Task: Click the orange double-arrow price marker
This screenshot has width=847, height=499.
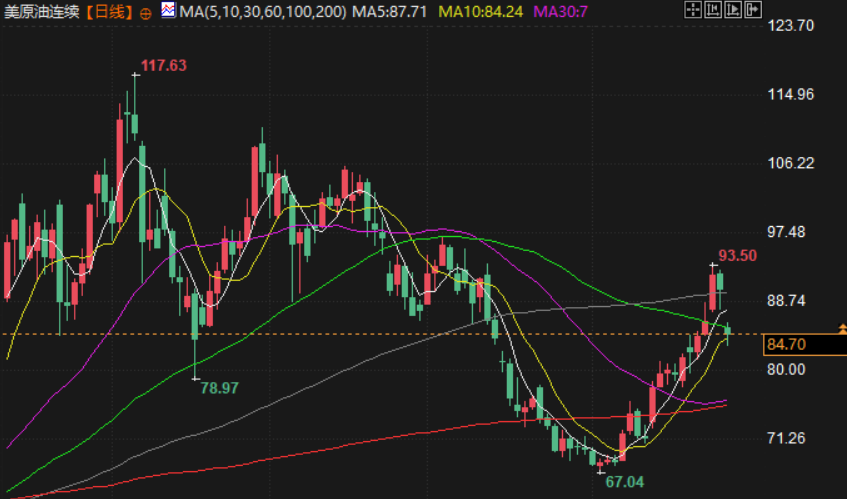Action: [842, 328]
